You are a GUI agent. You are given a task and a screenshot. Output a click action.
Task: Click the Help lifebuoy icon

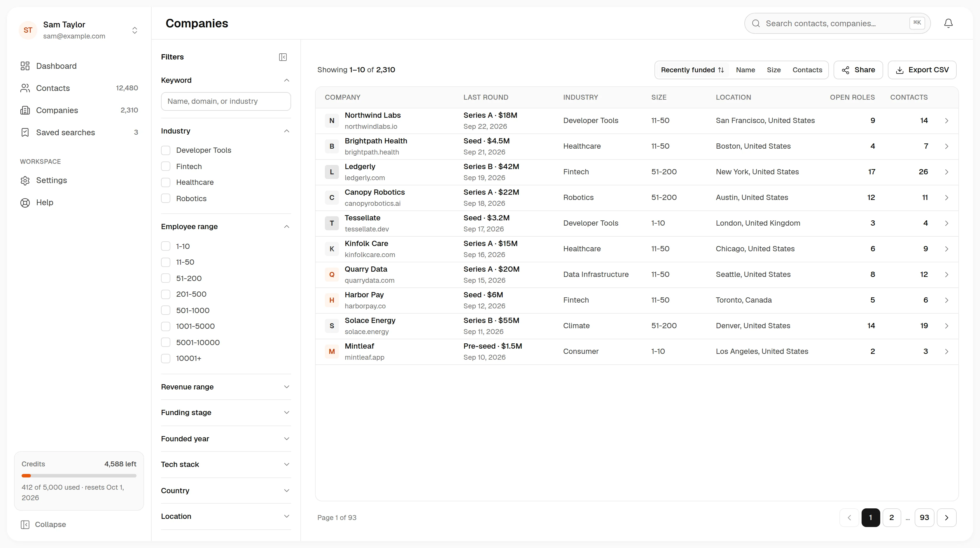(x=25, y=203)
